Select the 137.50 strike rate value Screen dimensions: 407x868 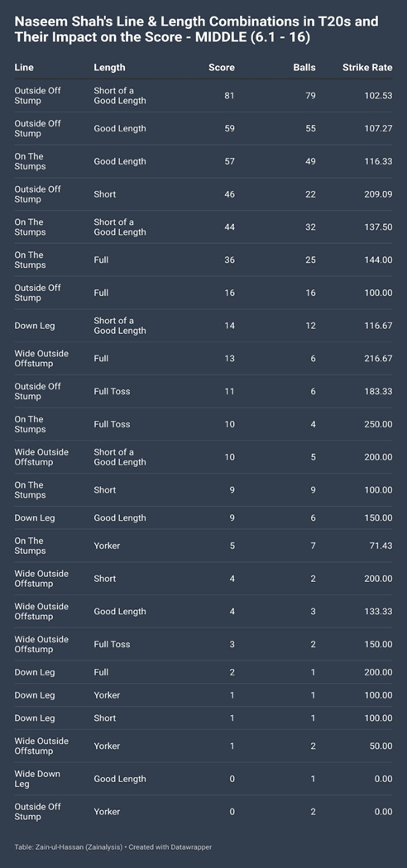(378, 227)
